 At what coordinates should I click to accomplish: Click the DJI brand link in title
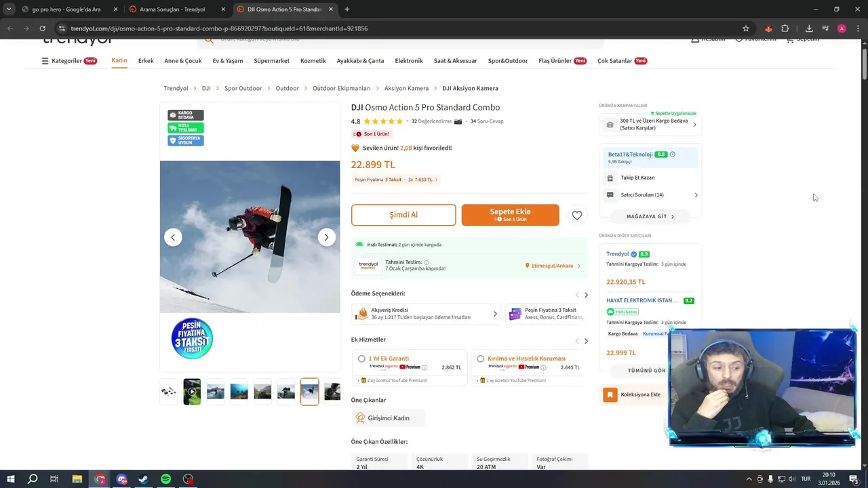pyautogui.click(x=357, y=107)
